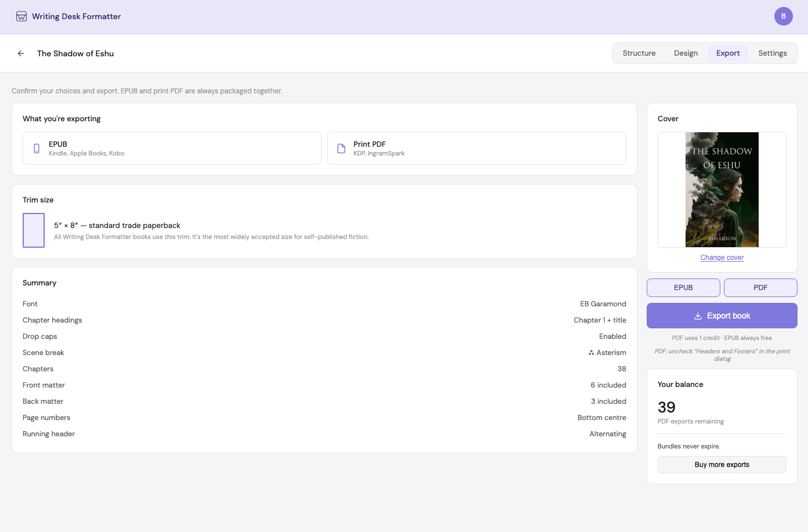Screen dimensions: 808x532
Task: Click the Writing Desk Formatter title
Action: click(76, 16)
